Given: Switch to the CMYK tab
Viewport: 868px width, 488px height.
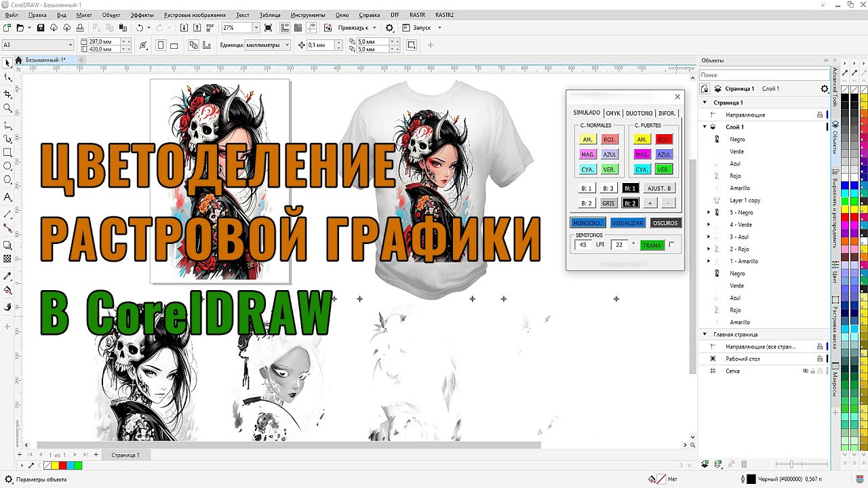Looking at the screenshot, I should (x=613, y=113).
